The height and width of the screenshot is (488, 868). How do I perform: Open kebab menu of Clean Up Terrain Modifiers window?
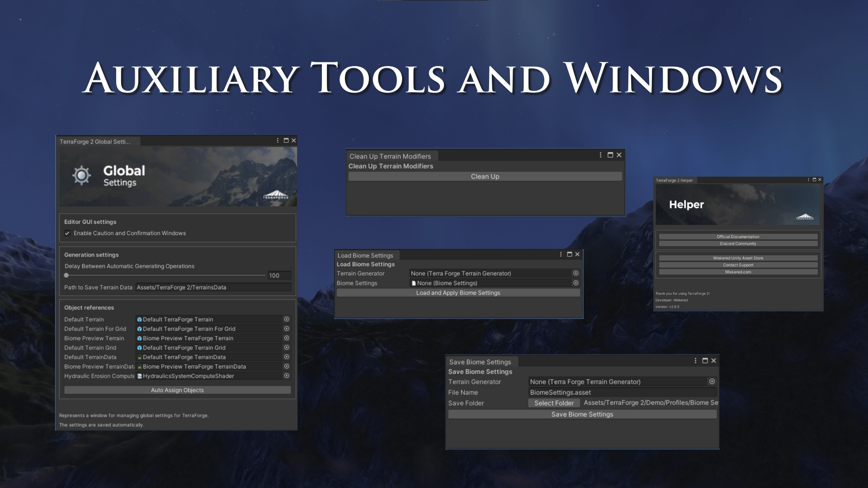pos(600,155)
